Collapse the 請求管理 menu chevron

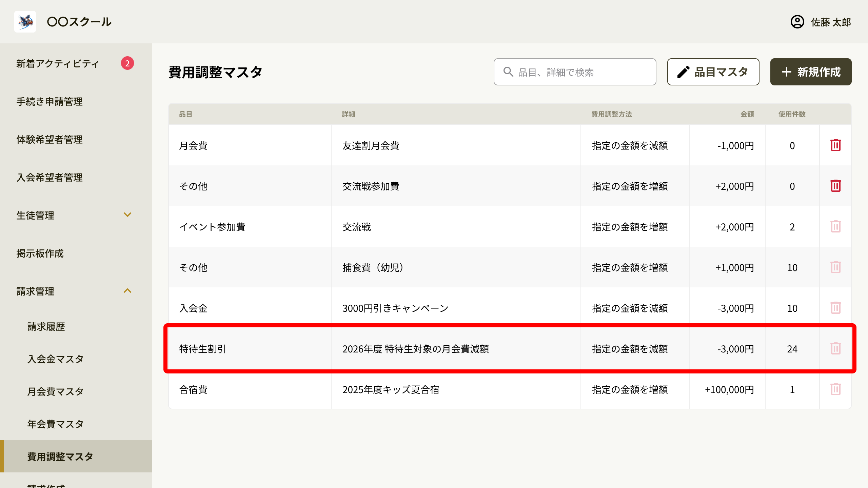[x=127, y=291]
